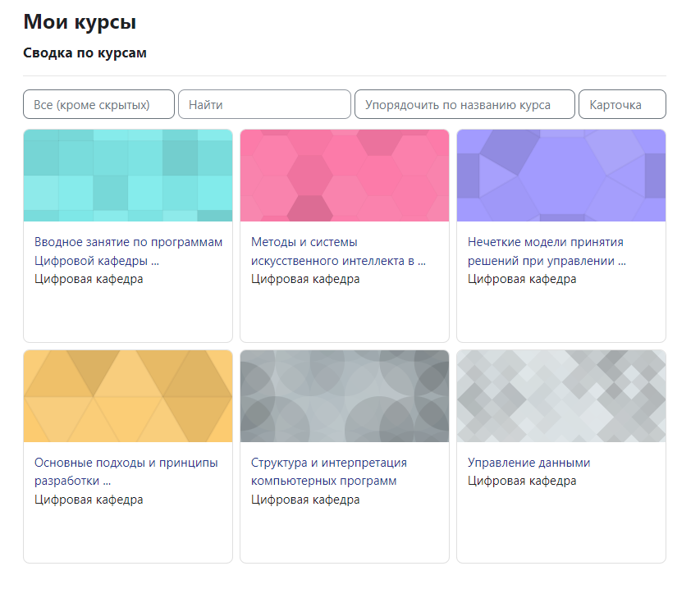Viewport: 700px width, 589px height.
Task: Open the 'Карточка' view mode dropdown
Action: click(621, 105)
